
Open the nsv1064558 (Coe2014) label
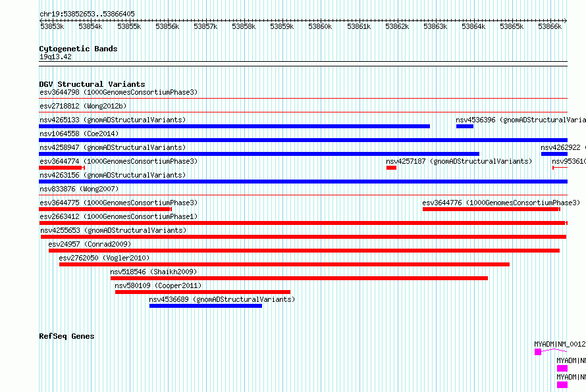79,134
